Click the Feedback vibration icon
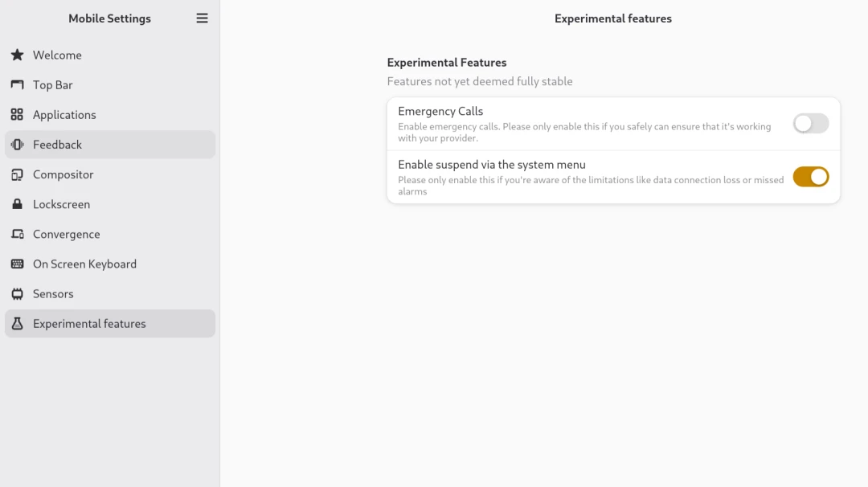The width and height of the screenshot is (868, 487). (x=17, y=145)
